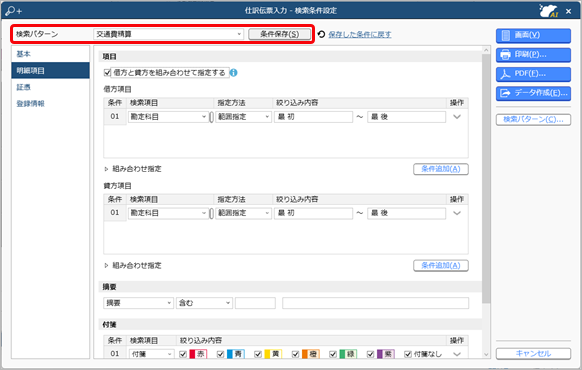Close the search condition dialog
The image size is (582, 370).
(x=568, y=11)
